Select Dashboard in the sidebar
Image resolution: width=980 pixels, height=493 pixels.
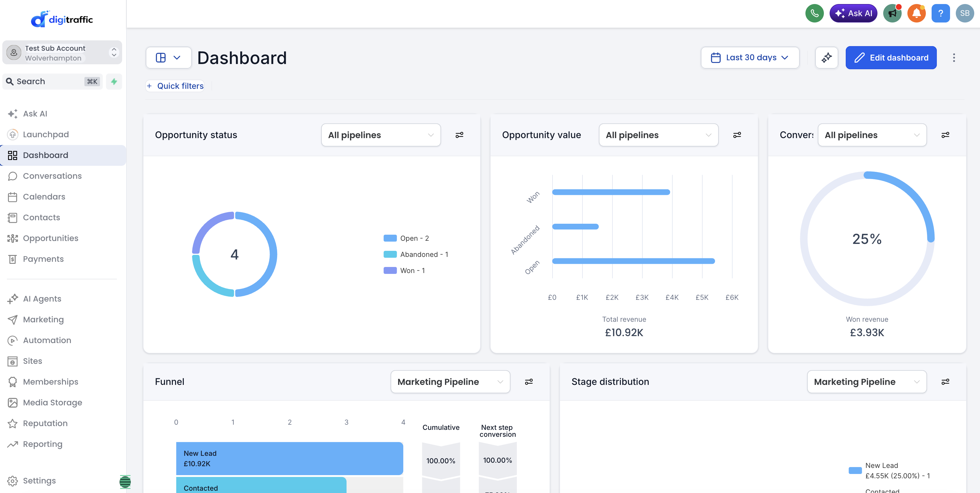click(x=63, y=155)
